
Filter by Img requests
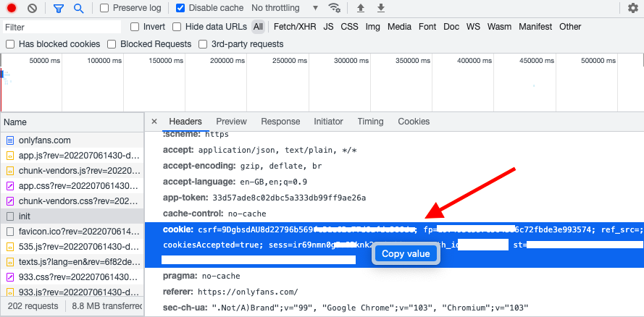(372, 27)
